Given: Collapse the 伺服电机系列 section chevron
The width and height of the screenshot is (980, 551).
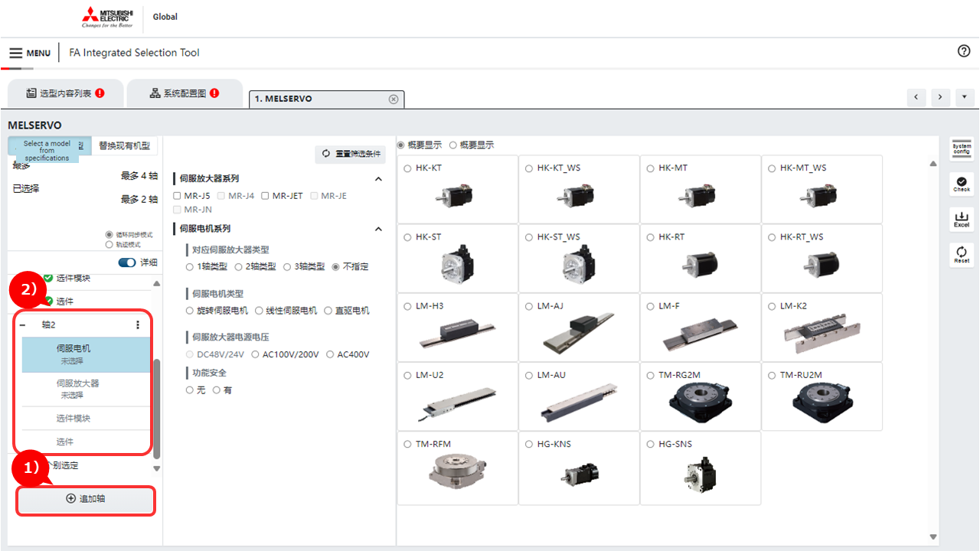Looking at the screenshot, I should (x=378, y=229).
